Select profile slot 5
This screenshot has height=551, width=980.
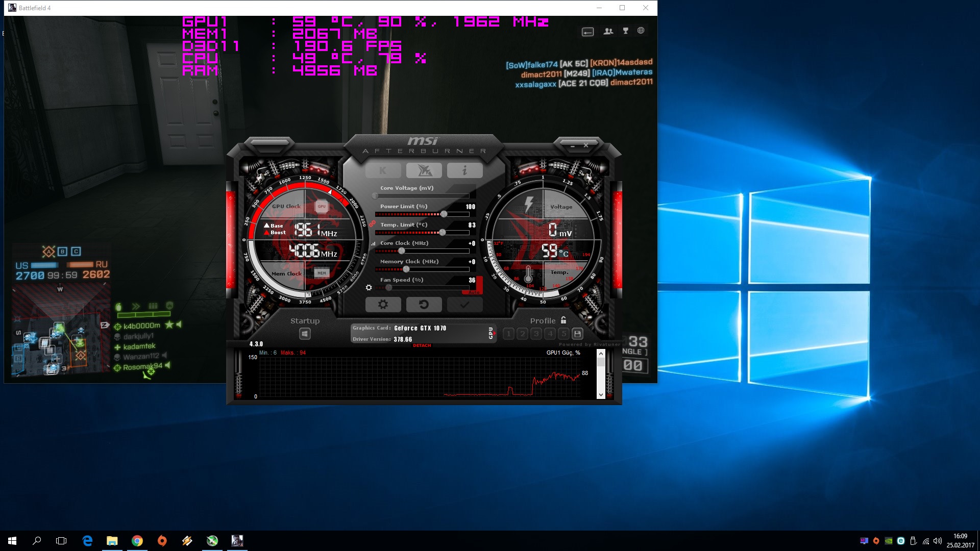coord(563,334)
